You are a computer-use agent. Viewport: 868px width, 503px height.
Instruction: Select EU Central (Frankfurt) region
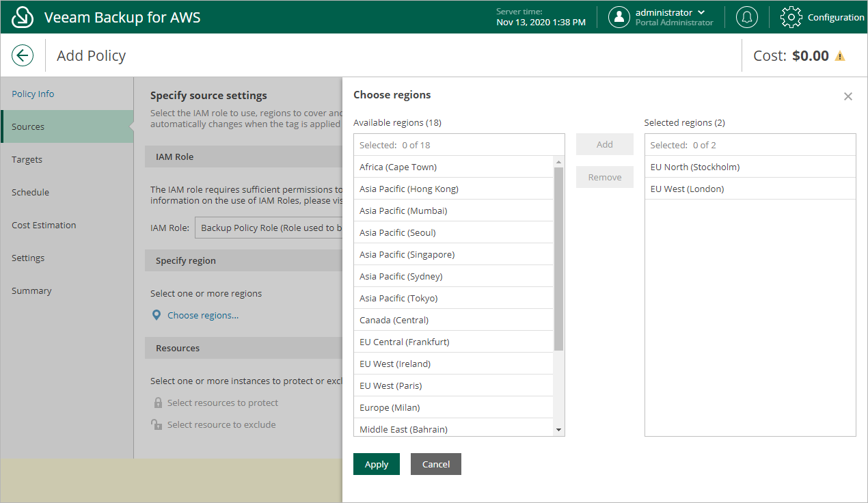(453, 342)
